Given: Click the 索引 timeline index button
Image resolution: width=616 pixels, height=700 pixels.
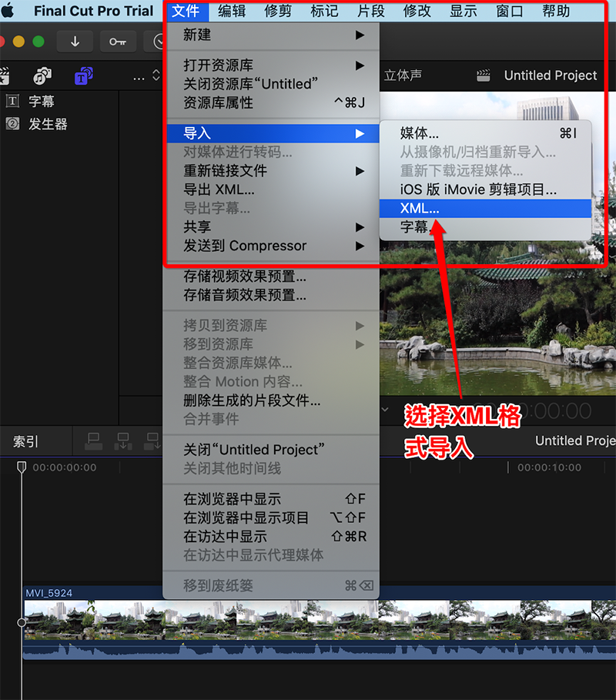Looking at the screenshot, I should (25, 442).
